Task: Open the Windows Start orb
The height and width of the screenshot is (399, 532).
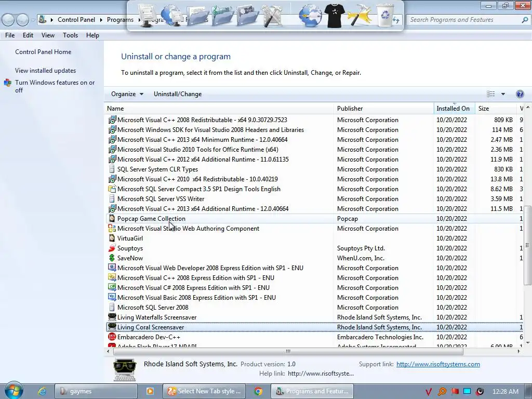Action: click(14, 390)
